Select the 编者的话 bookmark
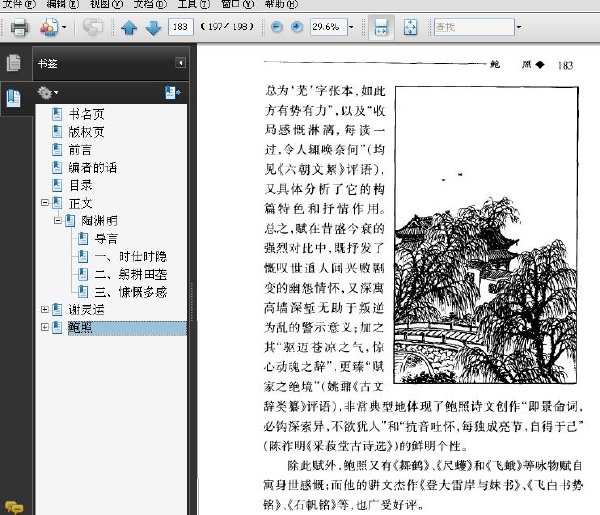Screen dimensions: 600x515 [93, 167]
